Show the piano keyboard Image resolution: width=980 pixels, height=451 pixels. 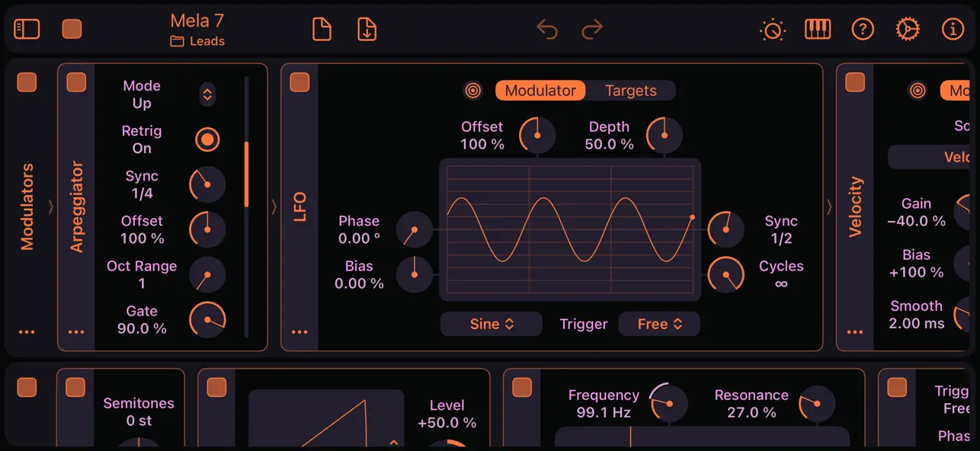pyautogui.click(x=818, y=29)
